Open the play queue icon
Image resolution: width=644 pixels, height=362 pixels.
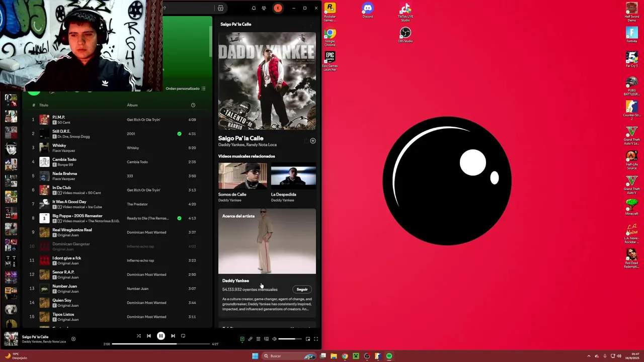coord(258,339)
